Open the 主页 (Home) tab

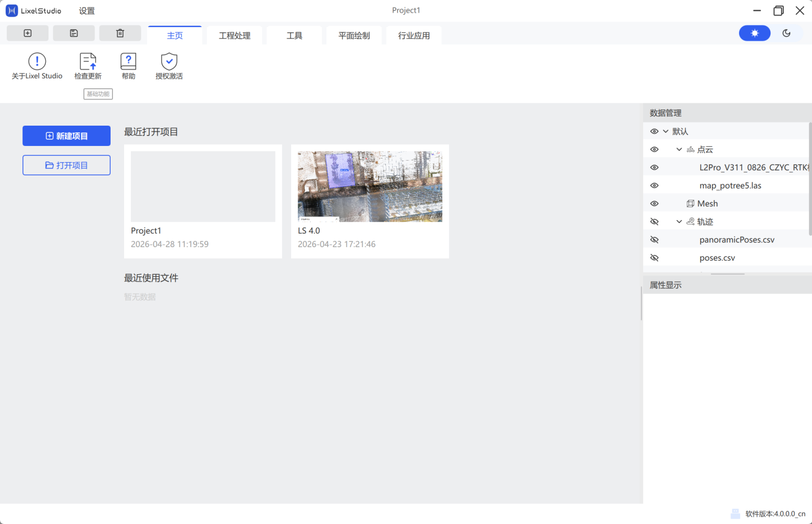click(x=175, y=35)
